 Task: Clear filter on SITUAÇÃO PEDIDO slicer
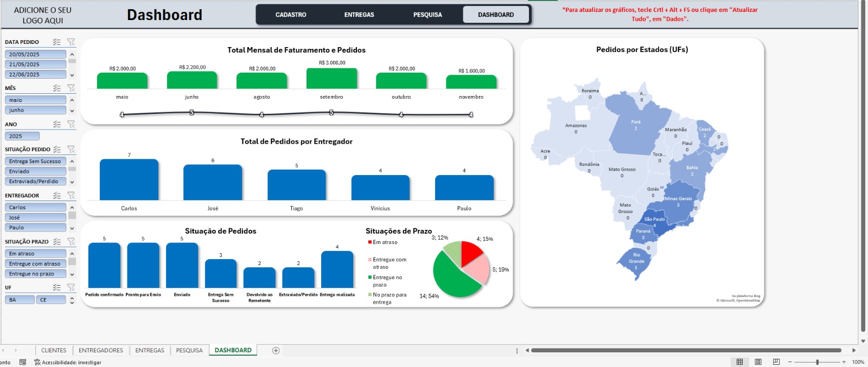[x=71, y=149]
